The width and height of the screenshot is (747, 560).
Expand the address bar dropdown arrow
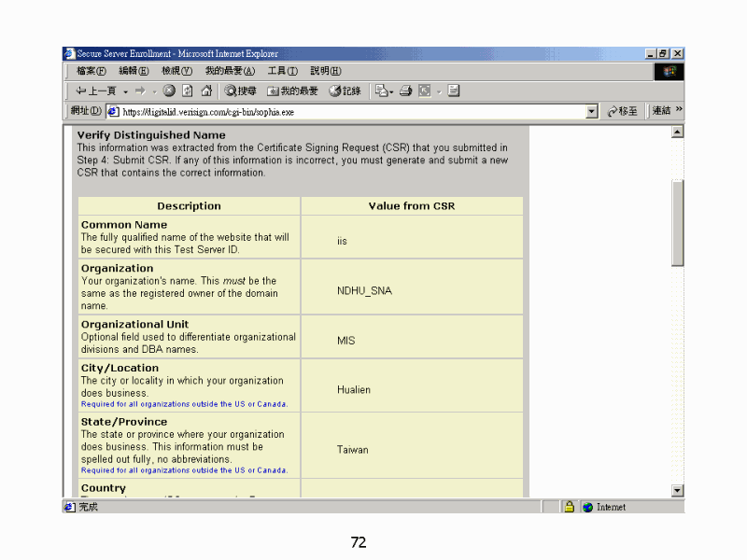click(592, 111)
